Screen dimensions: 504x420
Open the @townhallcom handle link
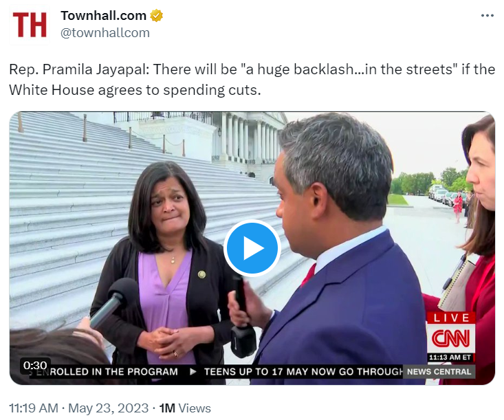point(105,33)
